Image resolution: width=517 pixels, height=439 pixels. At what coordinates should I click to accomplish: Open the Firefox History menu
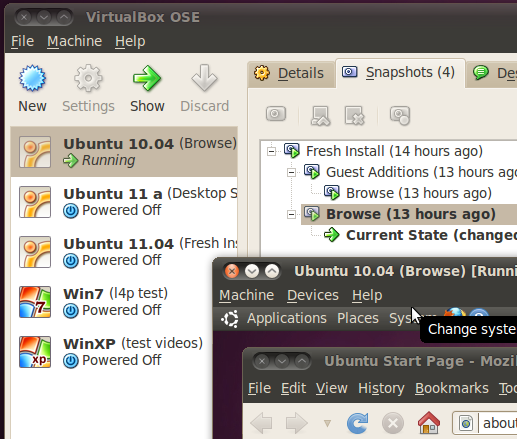coord(381,388)
